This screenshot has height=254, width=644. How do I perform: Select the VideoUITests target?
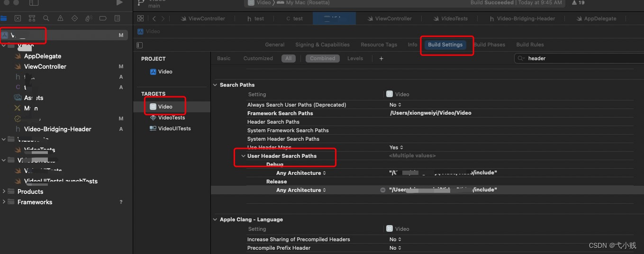click(x=170, y=128)
